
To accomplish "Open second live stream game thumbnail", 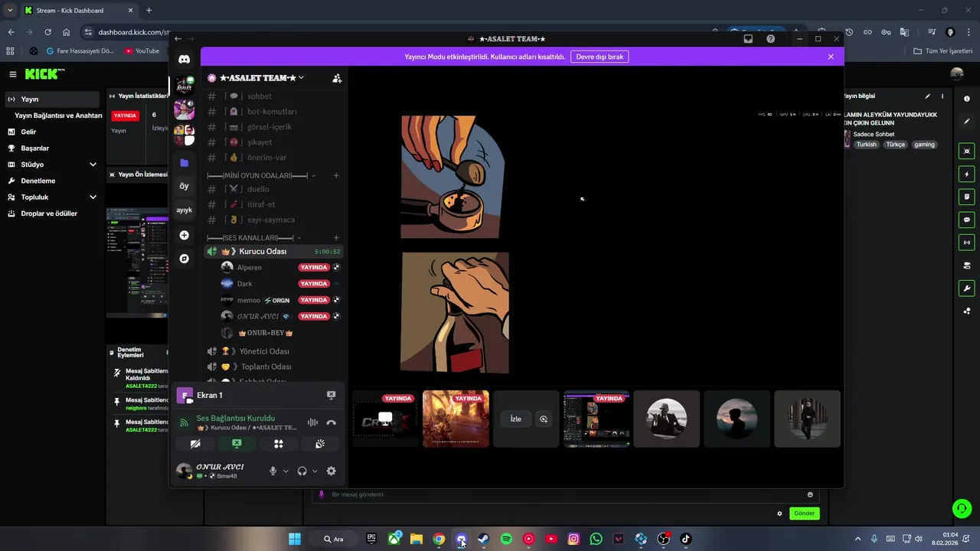I will tap(456, 419).
